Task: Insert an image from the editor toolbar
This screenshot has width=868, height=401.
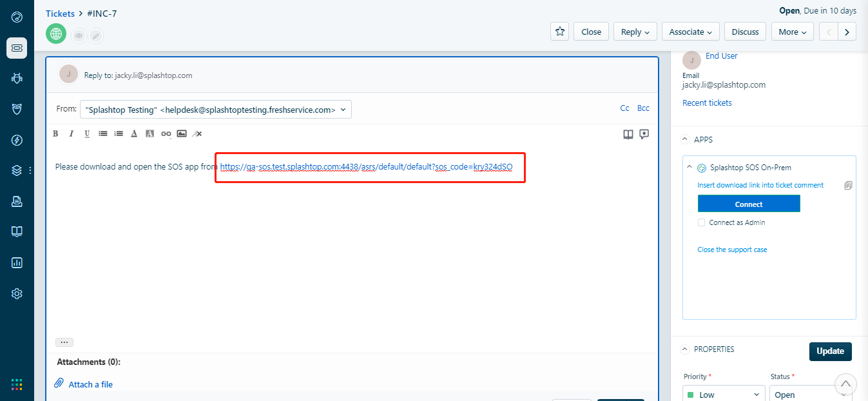Action: 182,133
